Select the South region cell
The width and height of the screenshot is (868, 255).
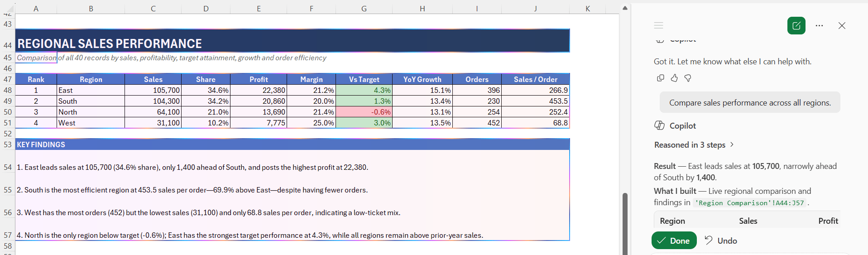tap(91, 101)
